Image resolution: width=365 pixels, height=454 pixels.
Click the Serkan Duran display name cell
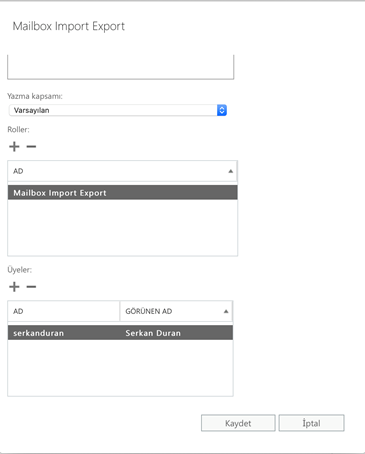(153, 333)
